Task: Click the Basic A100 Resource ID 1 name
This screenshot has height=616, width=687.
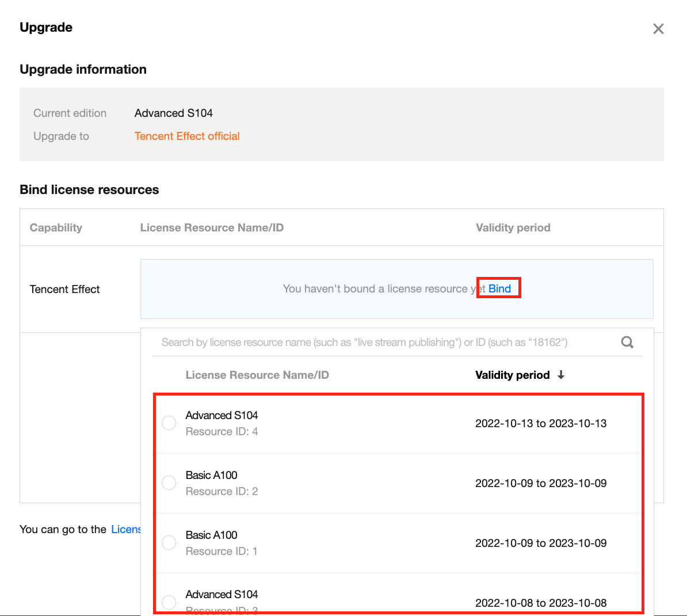Action: click(x=211, y=535)
